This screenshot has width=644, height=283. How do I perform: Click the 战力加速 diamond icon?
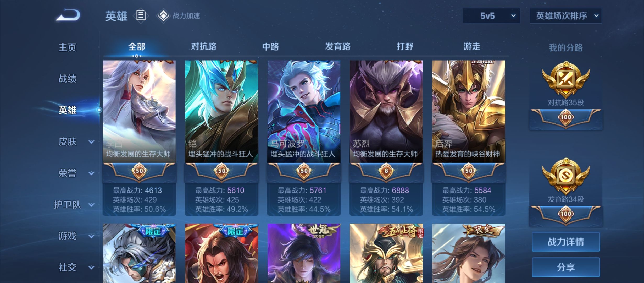163,16
